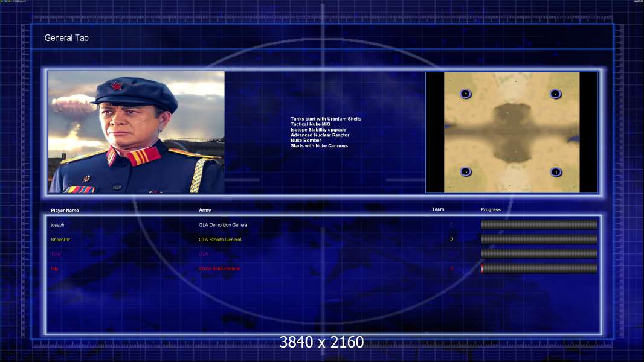Viewport: 644px width, 362px height.
Task: Click start position marker 4 on minimap
Action: tap(555, 94)
